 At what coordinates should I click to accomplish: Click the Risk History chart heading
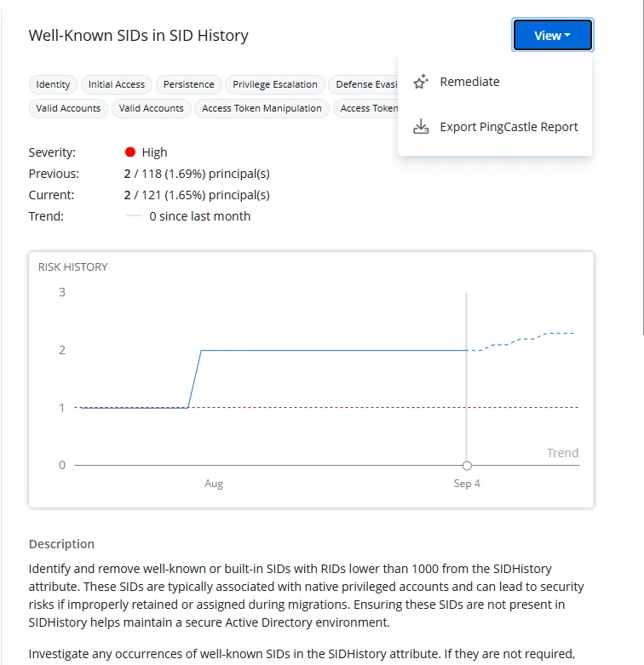tap(72, 267)
